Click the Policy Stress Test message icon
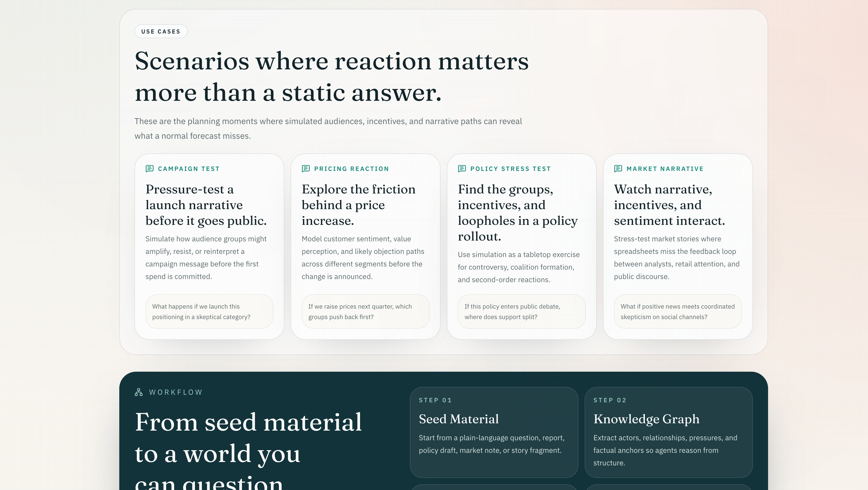 pos(462,169)
